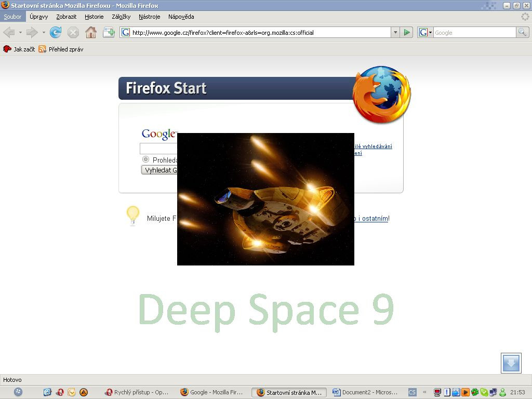Open the Nástroje menu
The image size is (532, 399).
point(149,17)
